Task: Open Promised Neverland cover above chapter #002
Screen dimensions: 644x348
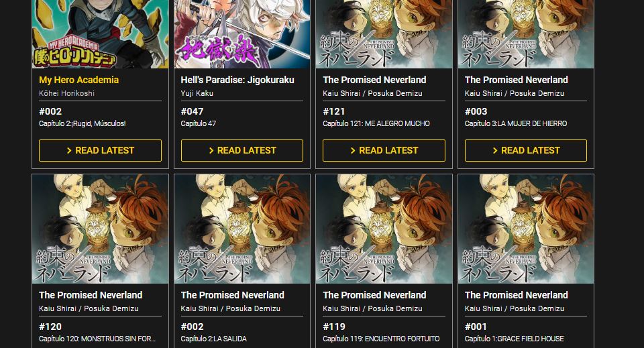Action: click(x=242, y=229)
